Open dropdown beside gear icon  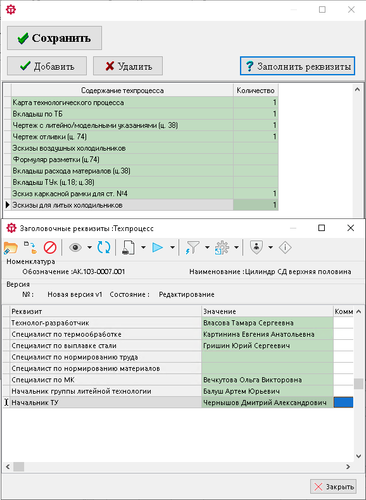(x=236, y=248)
